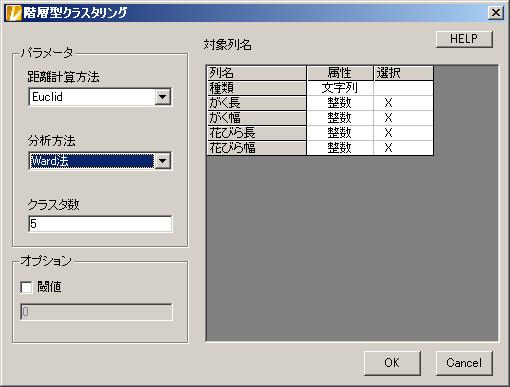510x387 pixels.
Task: Click the 選択 column header
Action: coord(404,73)
